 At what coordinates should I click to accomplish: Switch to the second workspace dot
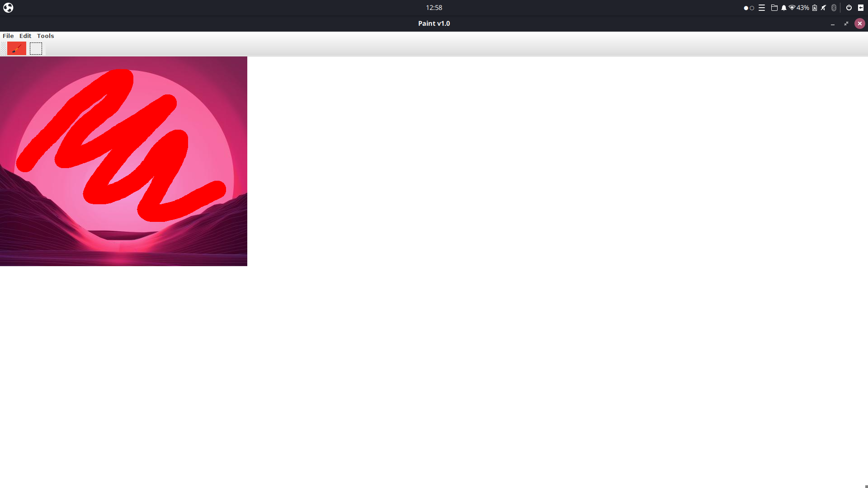pyautogui.click(x=752, y=8)
